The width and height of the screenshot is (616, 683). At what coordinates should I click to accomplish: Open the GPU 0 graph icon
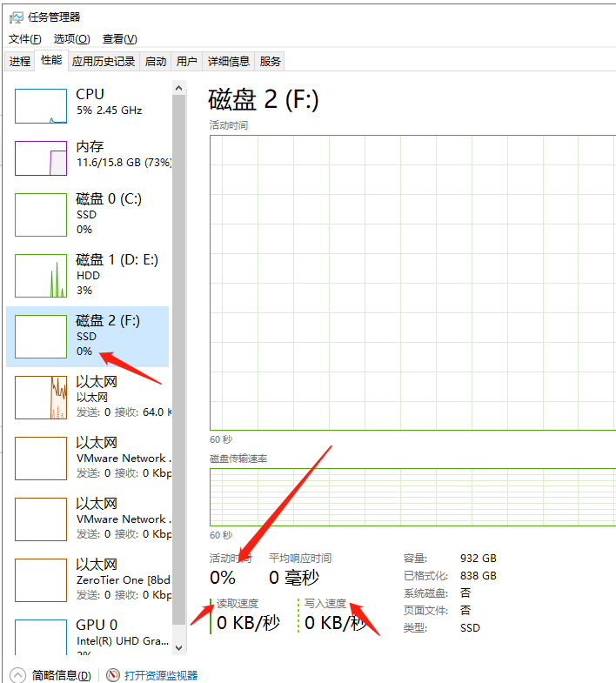pos(41,637)
